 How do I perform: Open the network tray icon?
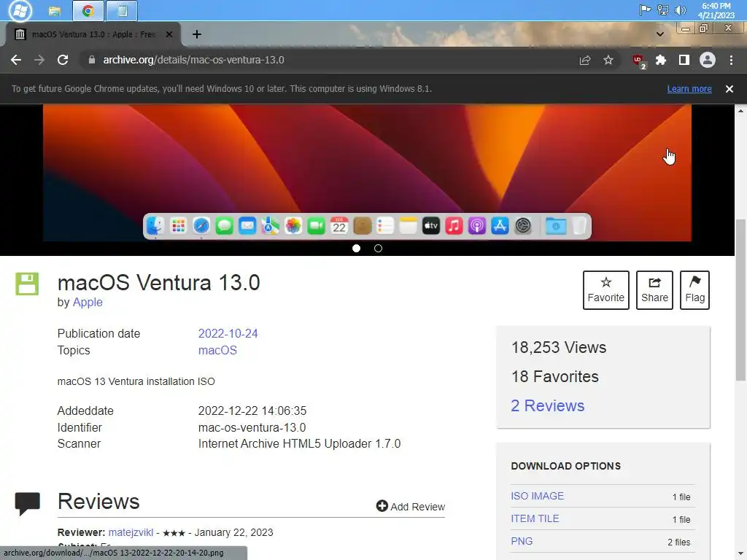coord(662,10)
